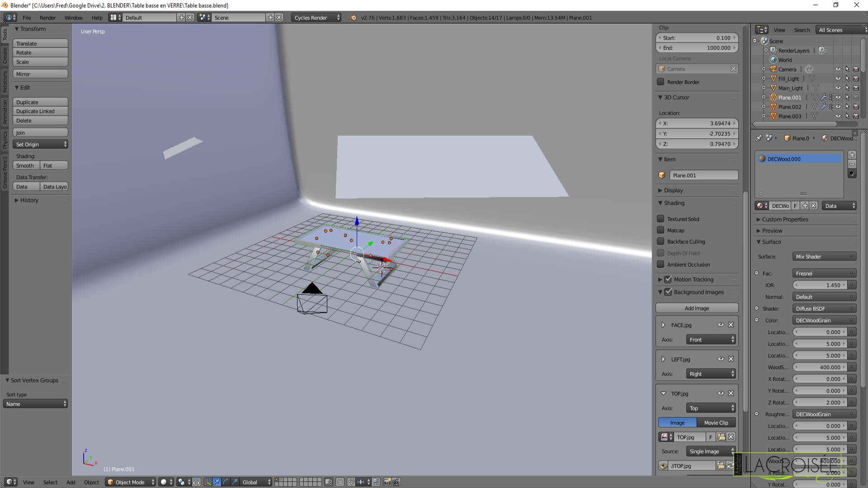Click the Set Origin pivot icon

(64, 144)
